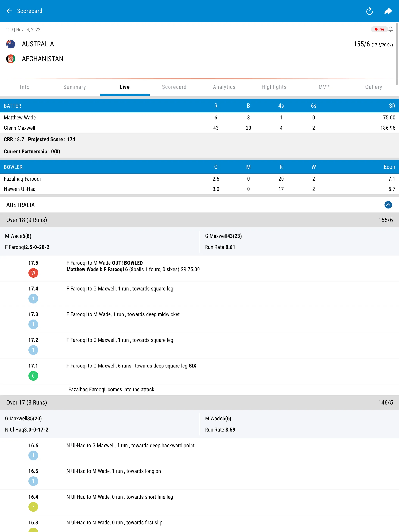Screen dimensions: 399x532
Task: Open the Highlights section
Action: click(274, 87)
